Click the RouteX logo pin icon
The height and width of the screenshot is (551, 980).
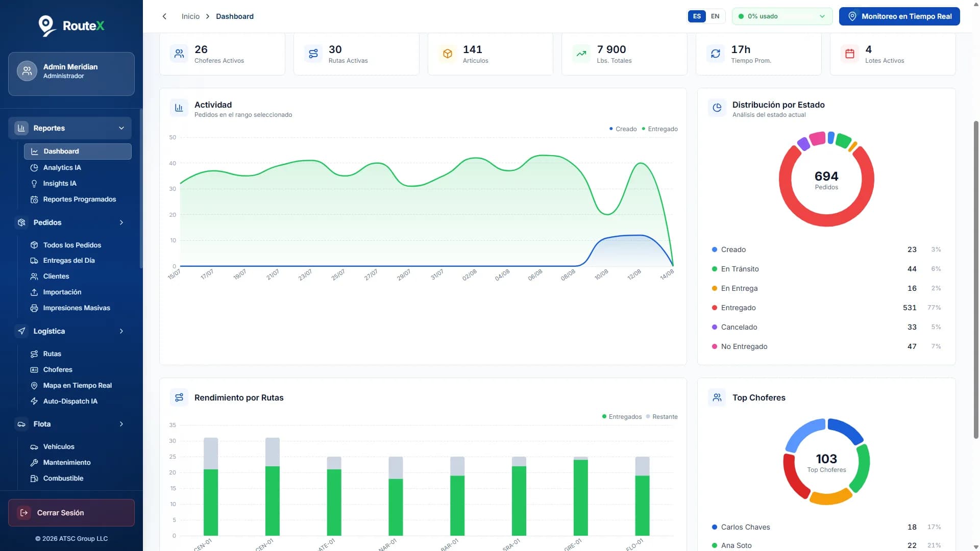point(46,26)
